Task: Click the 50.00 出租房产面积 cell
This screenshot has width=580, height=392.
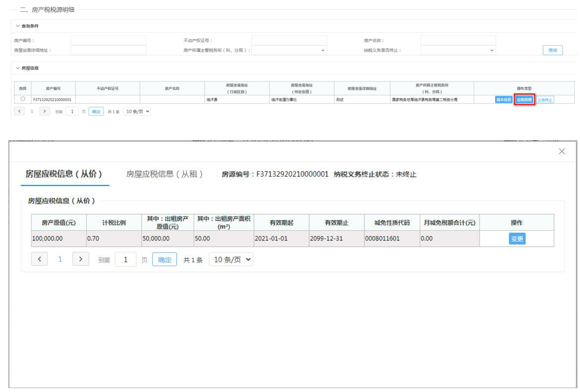Action: 224,239
